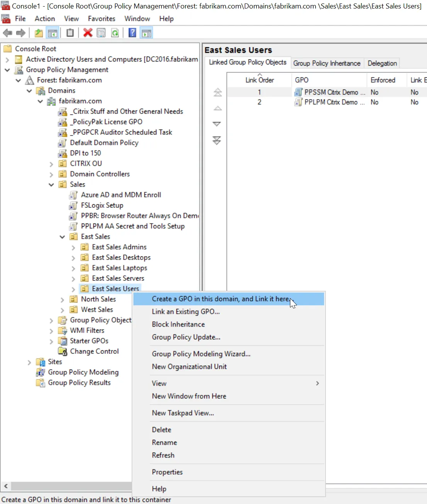Click the Properties toolbar icon

click(101, 33)
